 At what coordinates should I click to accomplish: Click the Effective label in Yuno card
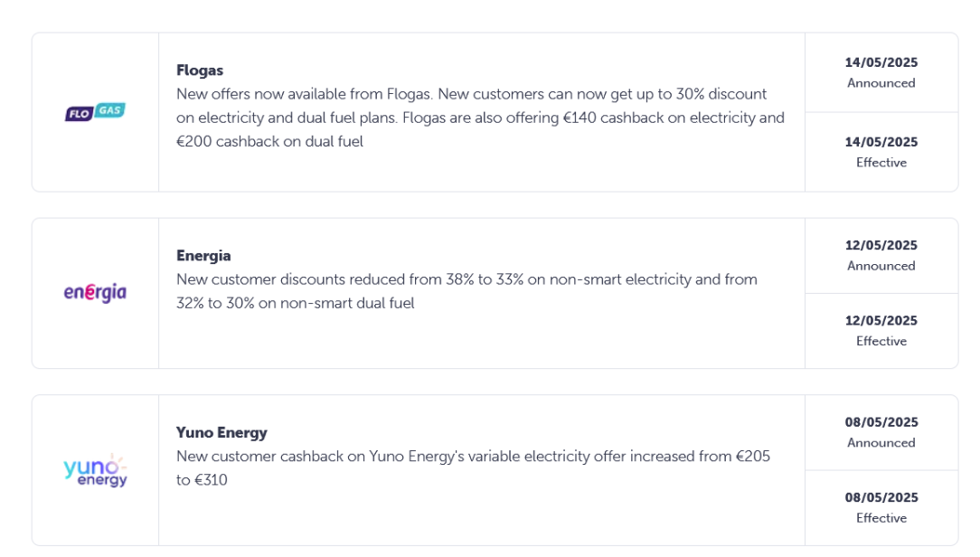click(x=881, y=518)
